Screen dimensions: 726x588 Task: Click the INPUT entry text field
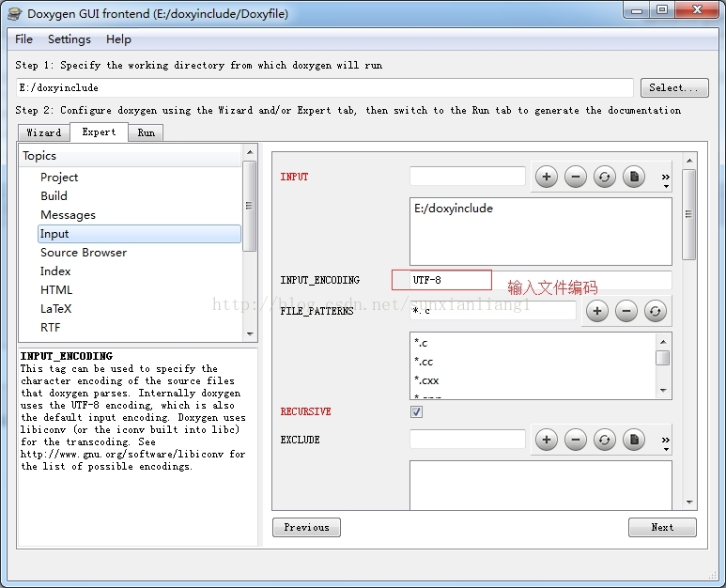coord(468,177)
